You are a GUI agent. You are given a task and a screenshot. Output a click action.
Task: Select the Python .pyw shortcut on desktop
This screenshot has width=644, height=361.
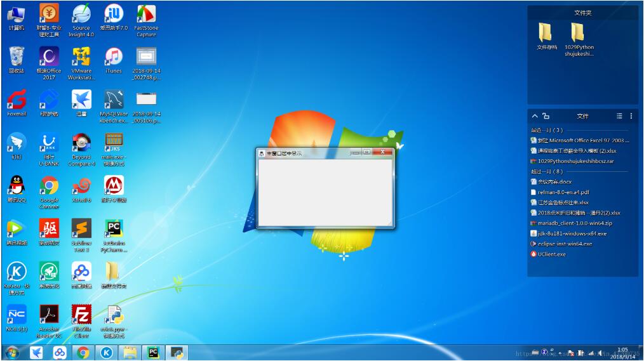114,322
